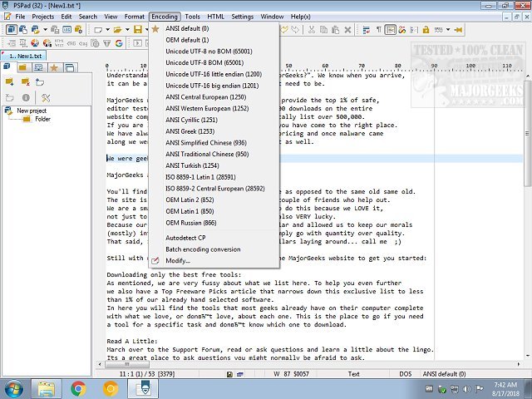
Task: Toggle the project panel toolbar icon
Action: (11, 30)
